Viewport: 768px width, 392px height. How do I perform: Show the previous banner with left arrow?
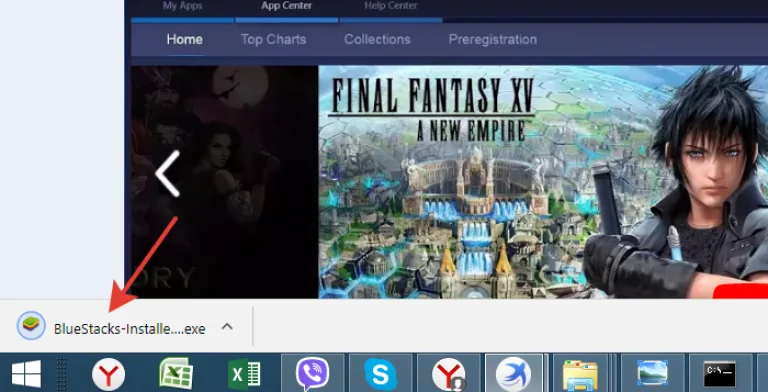[168, 173]
